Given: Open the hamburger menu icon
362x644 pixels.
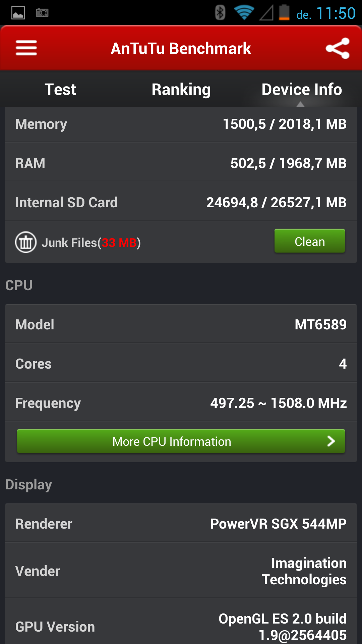Looking at the screenshot, I should (x=26, y=48).
